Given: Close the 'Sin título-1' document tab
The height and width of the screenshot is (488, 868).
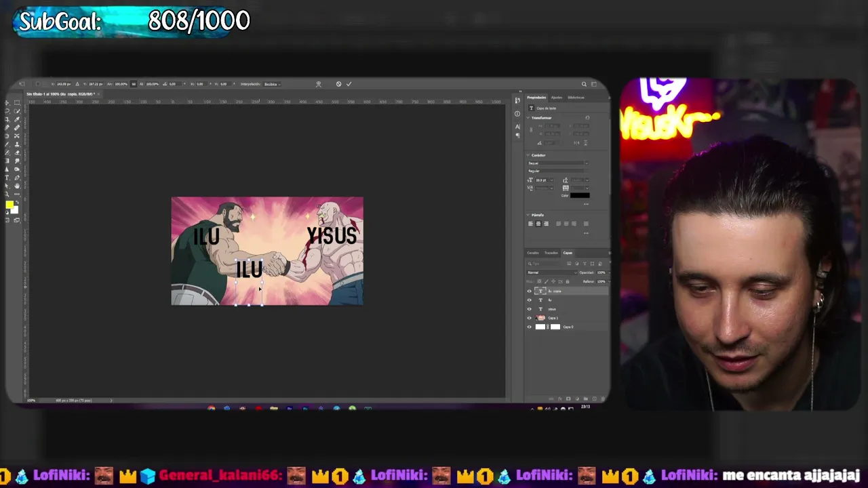Looking at the screenshot, I should (x=99, y=94).
